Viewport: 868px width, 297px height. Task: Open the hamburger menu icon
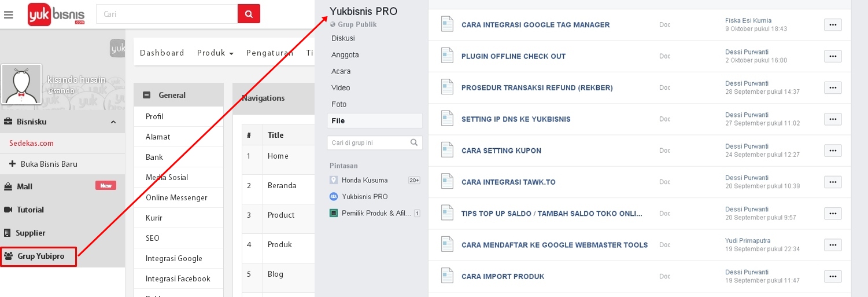coord(9,14)
